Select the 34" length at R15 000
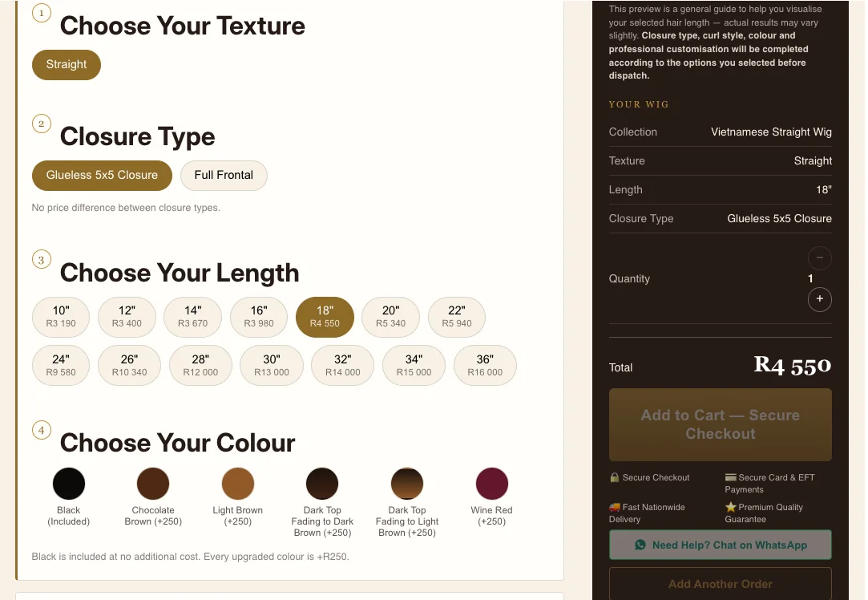Screen dimensions: 868x600 [x=414, y=366]
